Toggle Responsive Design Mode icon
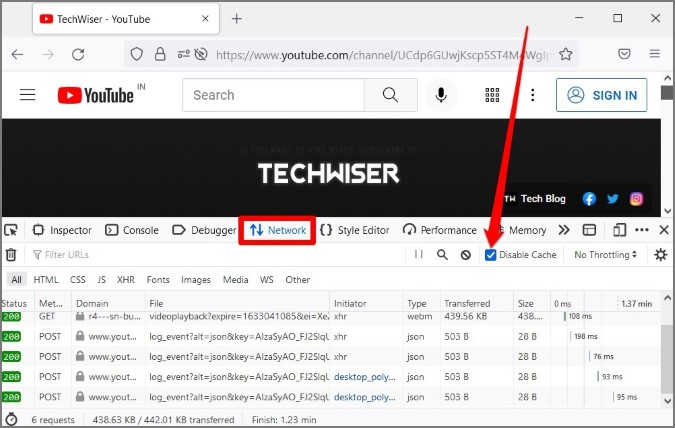The width and height of the screenshot is (675, 428). pos(619,230)
